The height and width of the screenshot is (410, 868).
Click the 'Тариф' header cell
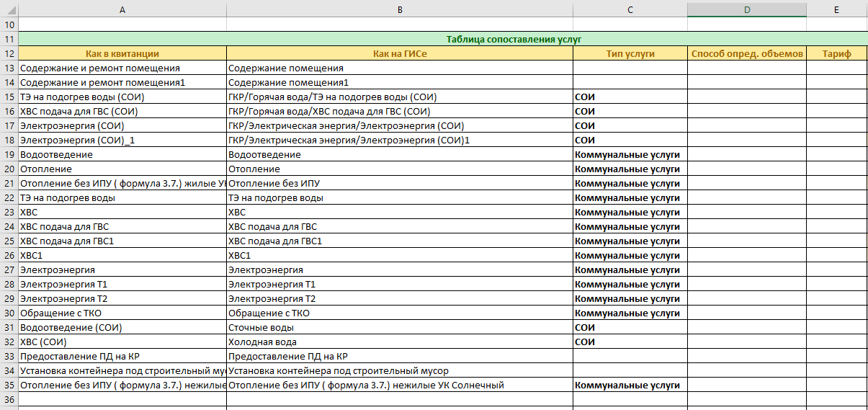pos(837,53)
